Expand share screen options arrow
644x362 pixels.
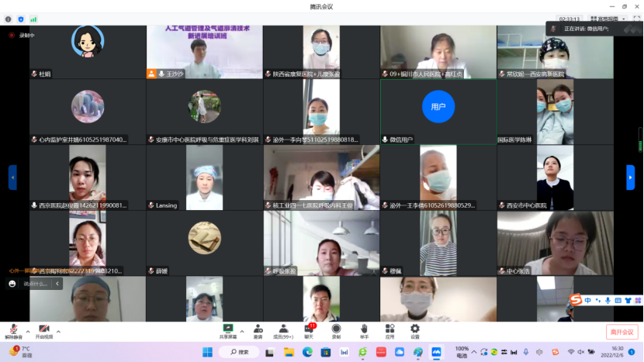[241, 332]
